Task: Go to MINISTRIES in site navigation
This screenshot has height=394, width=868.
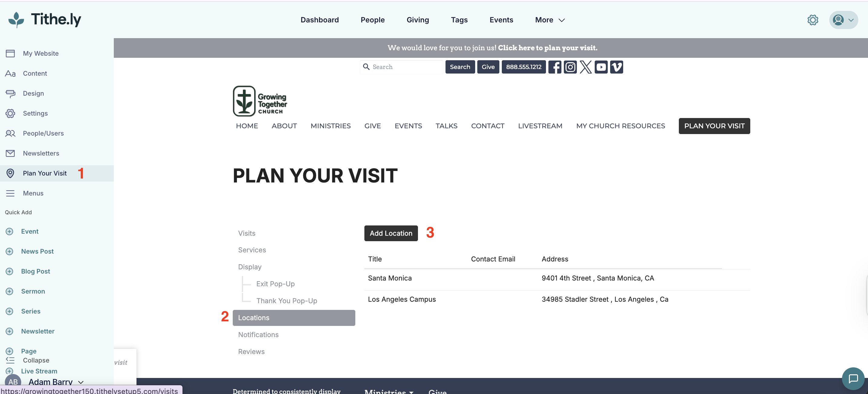Action: (x=330, y=126)
